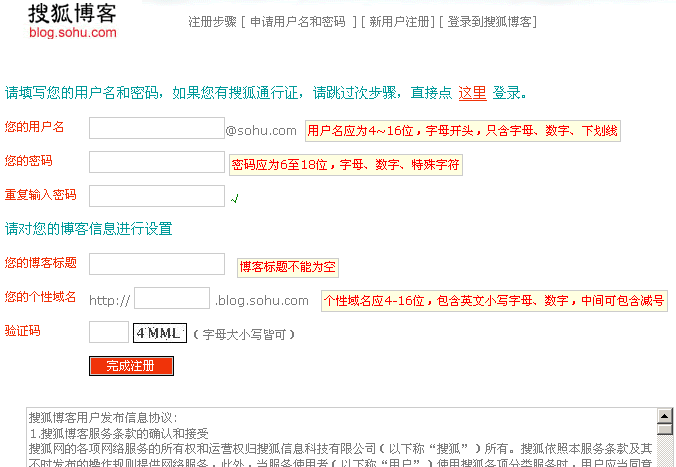Click the 验证码 input box
This screenshot has height=467, width=676.
pyautogui.click(x=108, y=332)
